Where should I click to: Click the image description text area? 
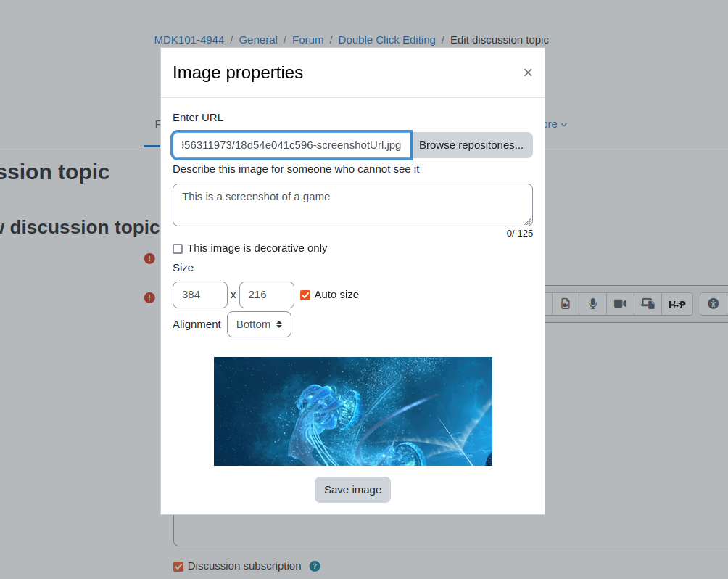point(352,205)
